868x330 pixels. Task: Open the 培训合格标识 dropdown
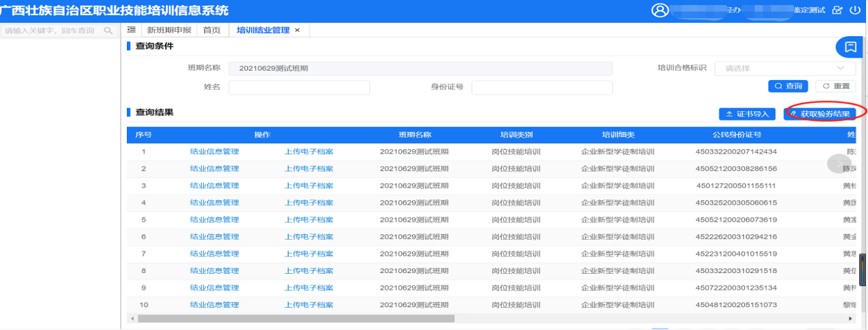(x=784, y=68)
